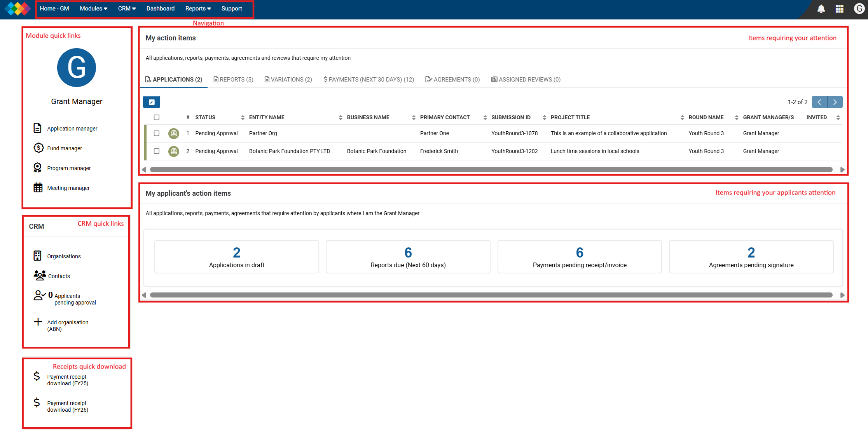Download Payment receipt for FY26

click(67, 406)
